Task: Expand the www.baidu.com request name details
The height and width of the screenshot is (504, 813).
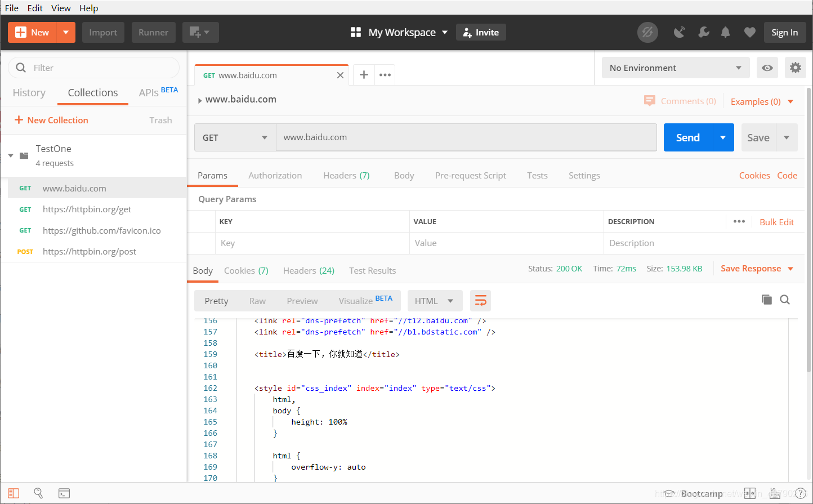Action: tap(200, 100)
